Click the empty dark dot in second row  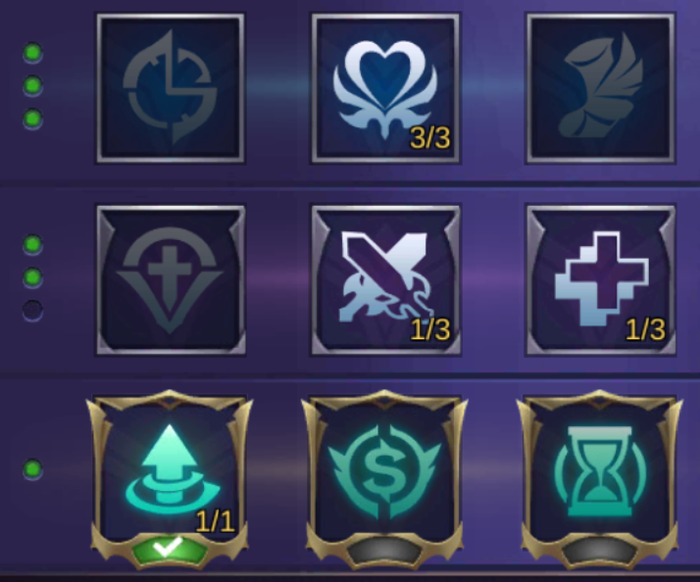click(33, 310)
